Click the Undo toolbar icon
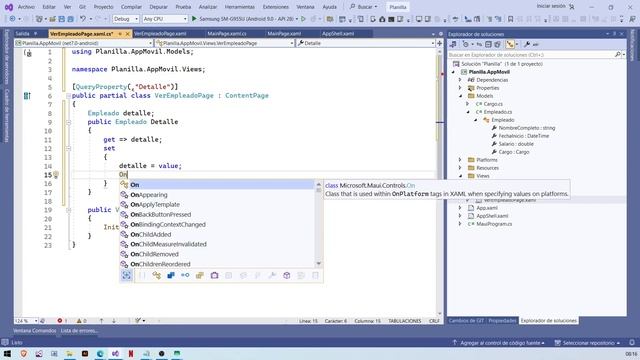This screenshot has width=640, height=360. [83, 19]
